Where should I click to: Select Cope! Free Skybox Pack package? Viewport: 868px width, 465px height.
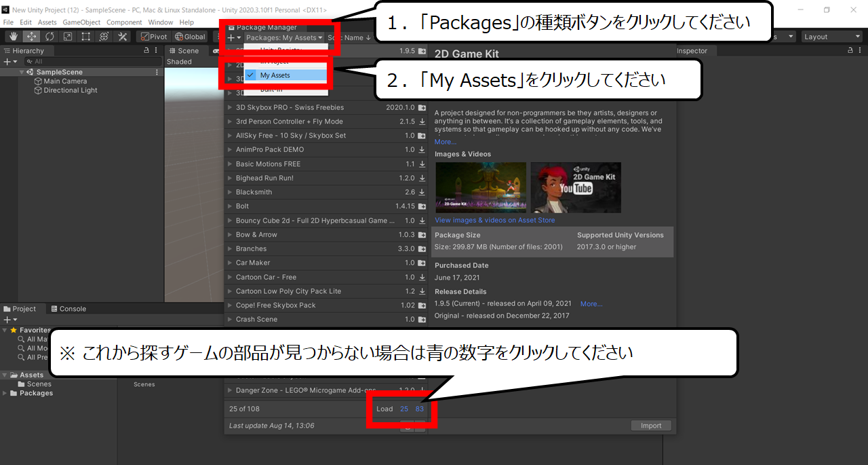tap(326, 305)
